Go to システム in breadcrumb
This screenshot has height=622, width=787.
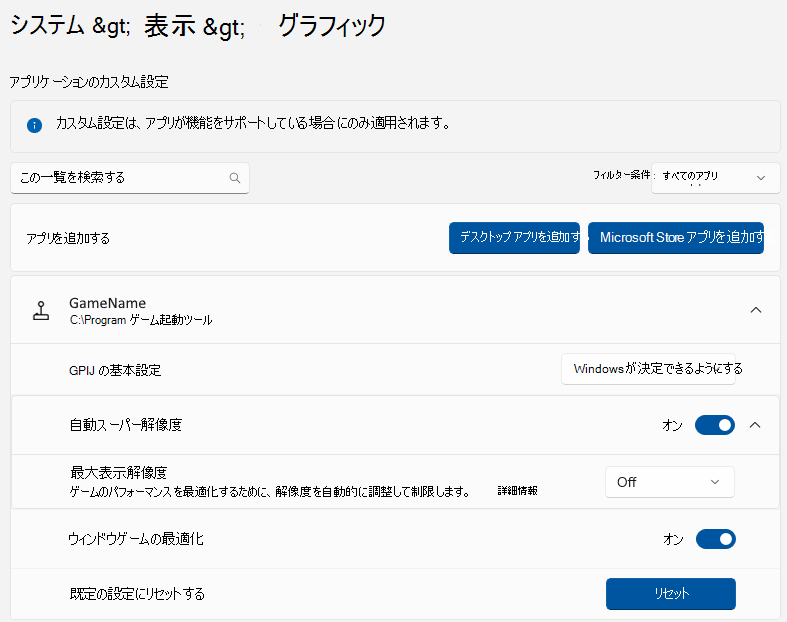(47, 25)
